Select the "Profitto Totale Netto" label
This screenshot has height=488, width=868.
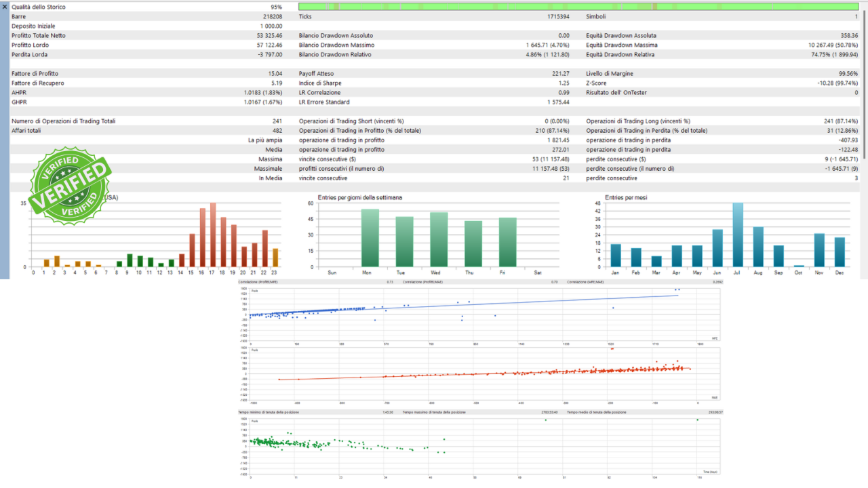[x=39, y=35]
